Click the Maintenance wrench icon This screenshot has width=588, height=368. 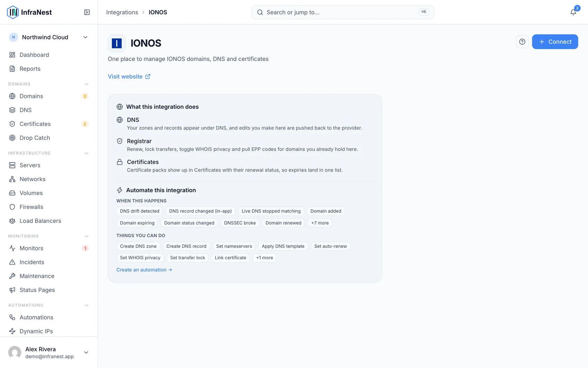pos(12,276)
